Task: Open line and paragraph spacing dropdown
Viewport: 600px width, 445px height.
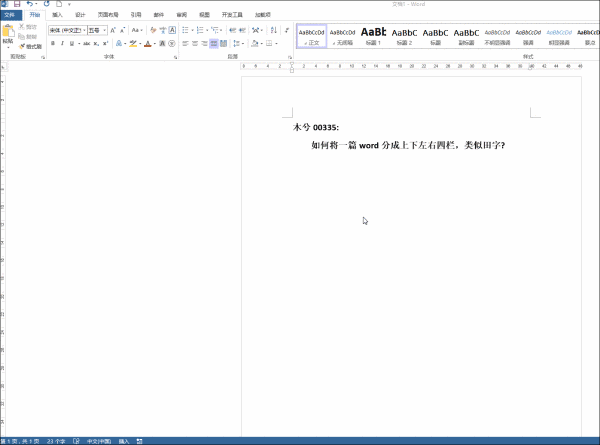Action: [x=238, y=43]
